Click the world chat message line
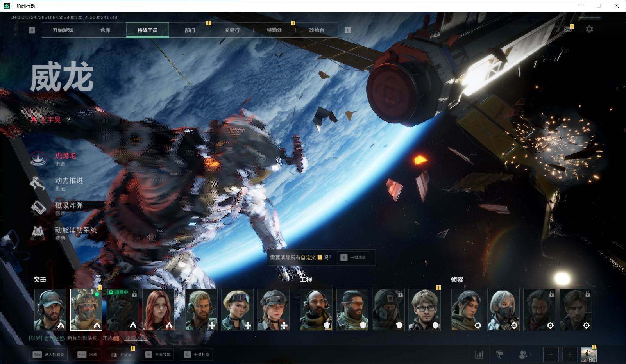The height and width of the screenshot is (364, 626). [x=88, y=338]
